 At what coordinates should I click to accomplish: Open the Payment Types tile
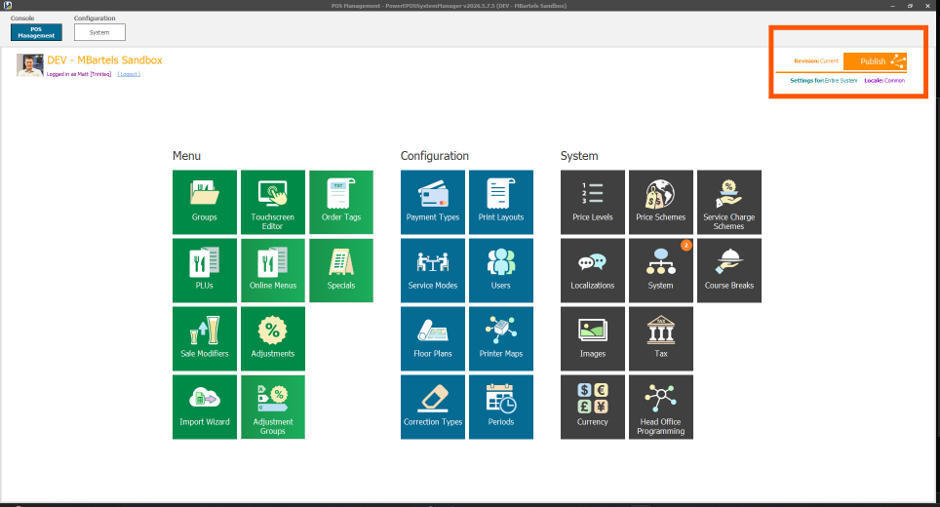pos(433,202)
